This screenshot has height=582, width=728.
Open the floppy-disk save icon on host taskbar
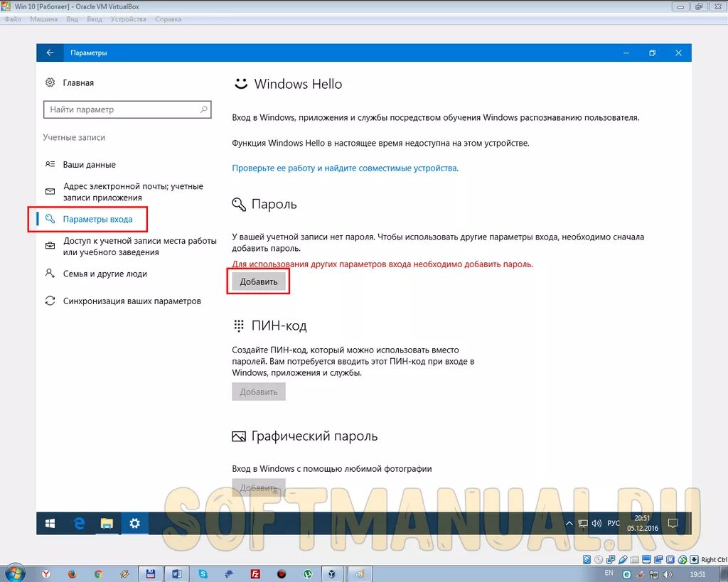(x=151, y=574)
